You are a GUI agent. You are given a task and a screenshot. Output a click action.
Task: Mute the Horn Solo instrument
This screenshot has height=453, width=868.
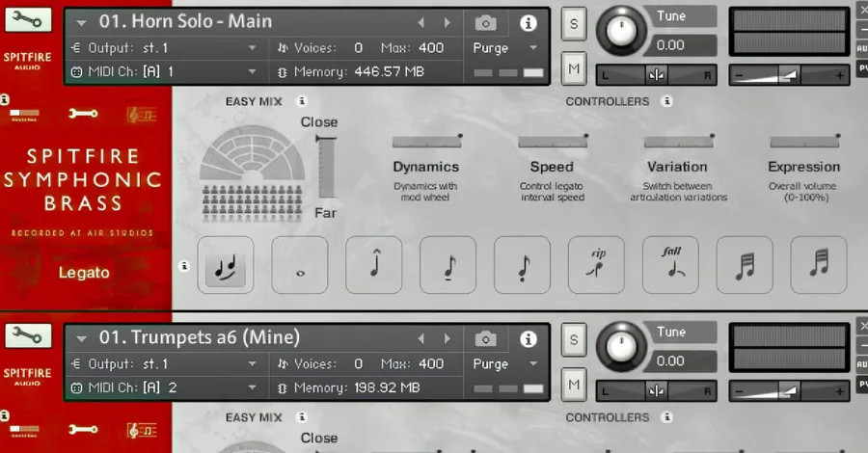574,68
